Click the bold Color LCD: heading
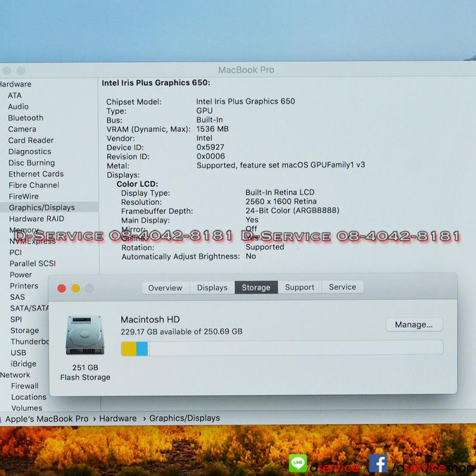This screenshot has height=476, width=476. point(137,184)
